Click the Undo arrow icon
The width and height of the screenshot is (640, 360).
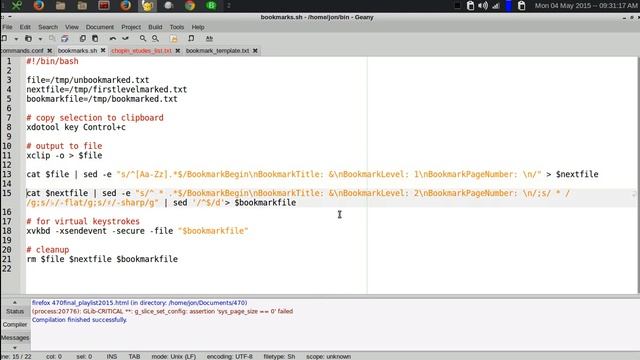113,38
